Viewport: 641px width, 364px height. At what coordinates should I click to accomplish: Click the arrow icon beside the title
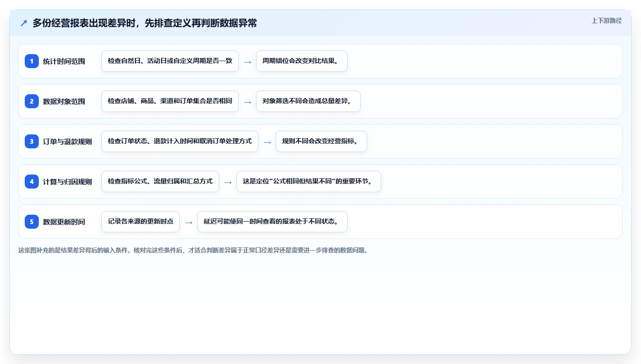[24, 23]
